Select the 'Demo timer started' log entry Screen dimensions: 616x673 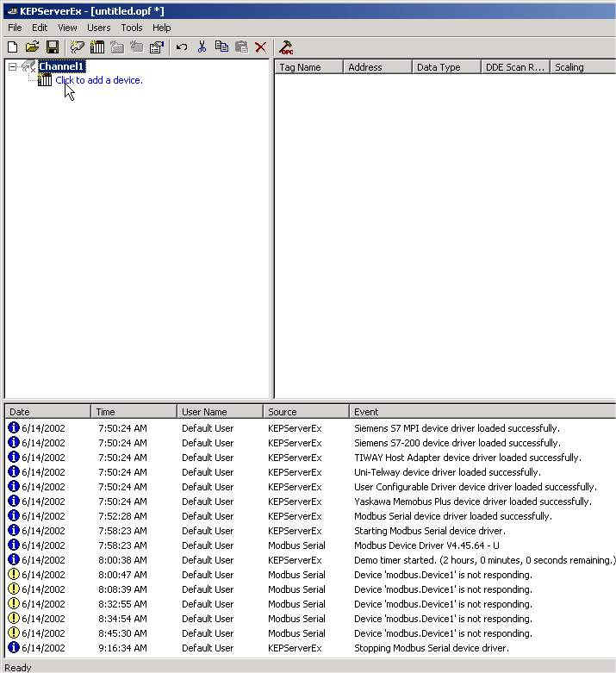pos(484,560)
